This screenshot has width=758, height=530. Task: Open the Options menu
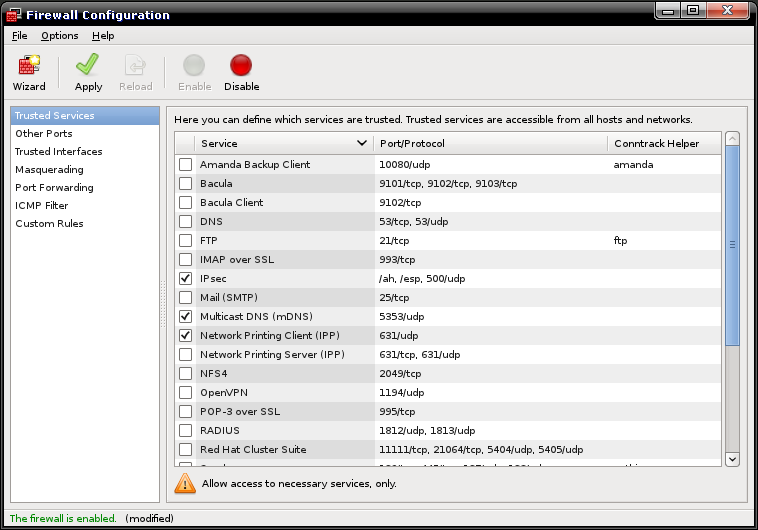pyautogui.click(x=59, y=36)
